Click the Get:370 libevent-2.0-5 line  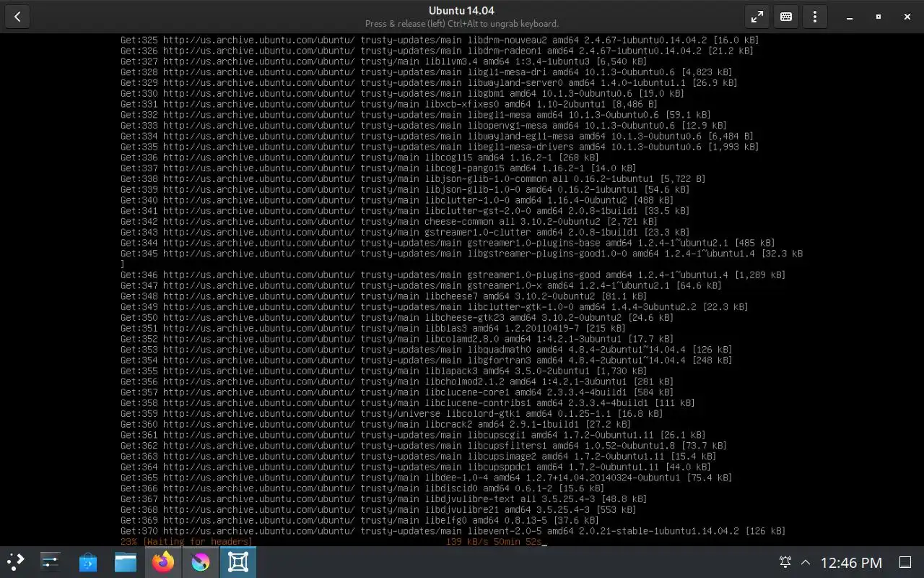pos(453,531)
